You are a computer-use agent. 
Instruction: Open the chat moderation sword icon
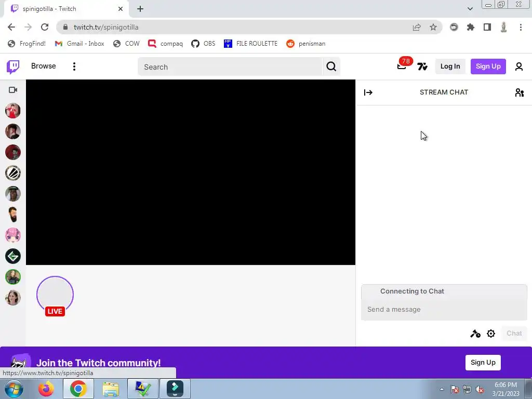[x=475, y=334]
